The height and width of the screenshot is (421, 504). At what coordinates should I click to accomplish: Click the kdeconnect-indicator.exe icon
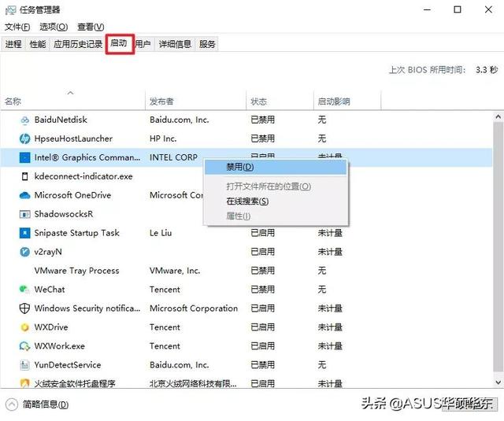coord(24,176)
